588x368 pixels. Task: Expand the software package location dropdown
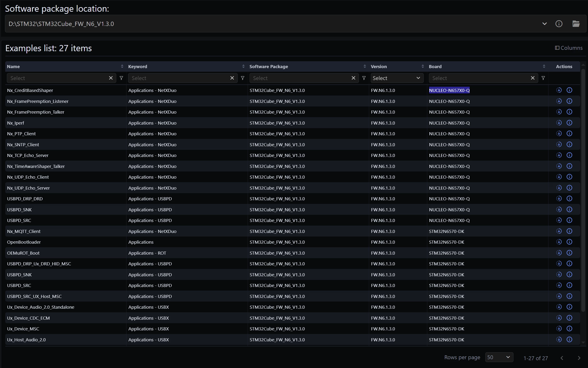coord(544,24)
